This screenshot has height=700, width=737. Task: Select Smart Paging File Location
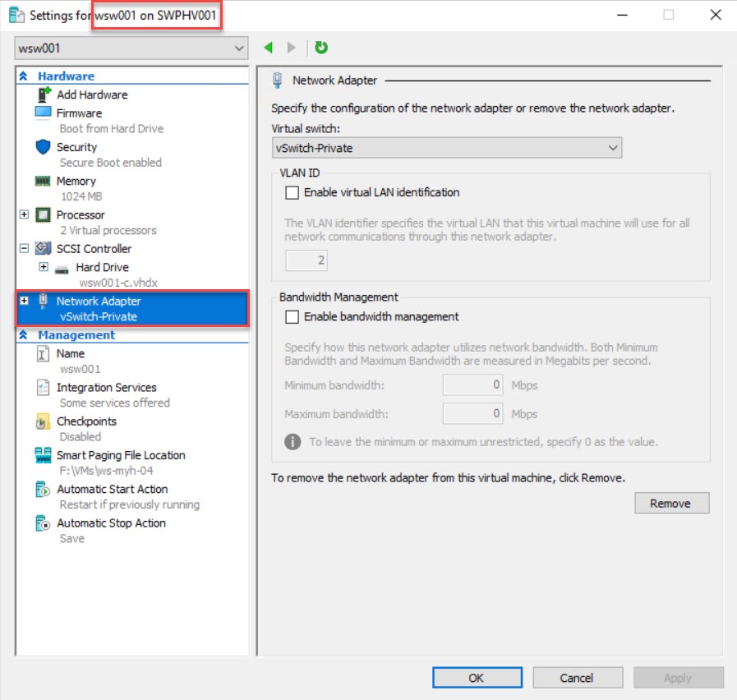(x=120, y=454)
